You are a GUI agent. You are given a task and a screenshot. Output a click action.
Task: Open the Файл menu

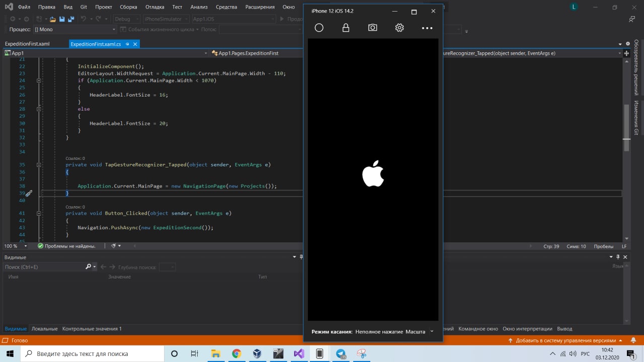[24, 7]
